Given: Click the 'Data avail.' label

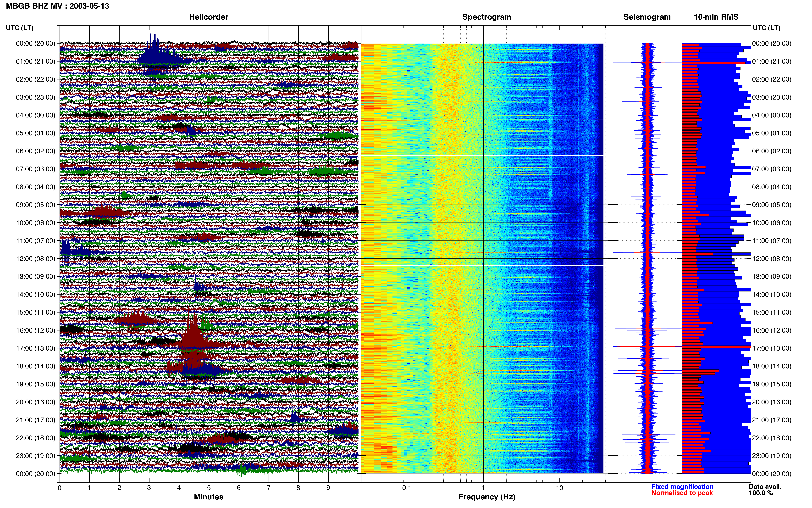Looking at the screenshot, I should 765,486.
